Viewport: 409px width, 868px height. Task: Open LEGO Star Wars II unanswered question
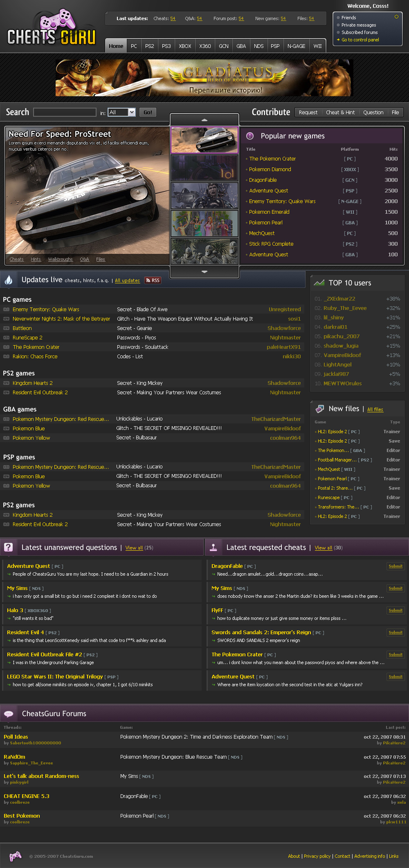[x=55, y=676]
